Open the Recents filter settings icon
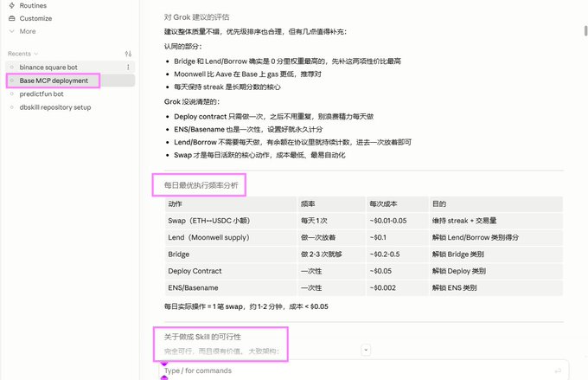Screen dimensions: 588x380 tap(128, 54)
